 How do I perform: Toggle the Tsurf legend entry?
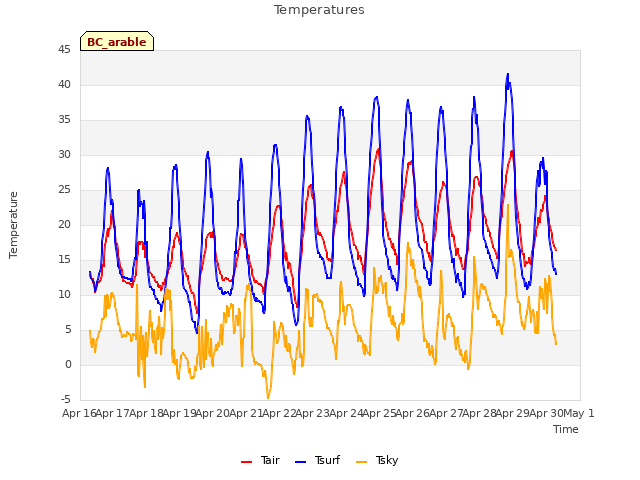[317, 460]
